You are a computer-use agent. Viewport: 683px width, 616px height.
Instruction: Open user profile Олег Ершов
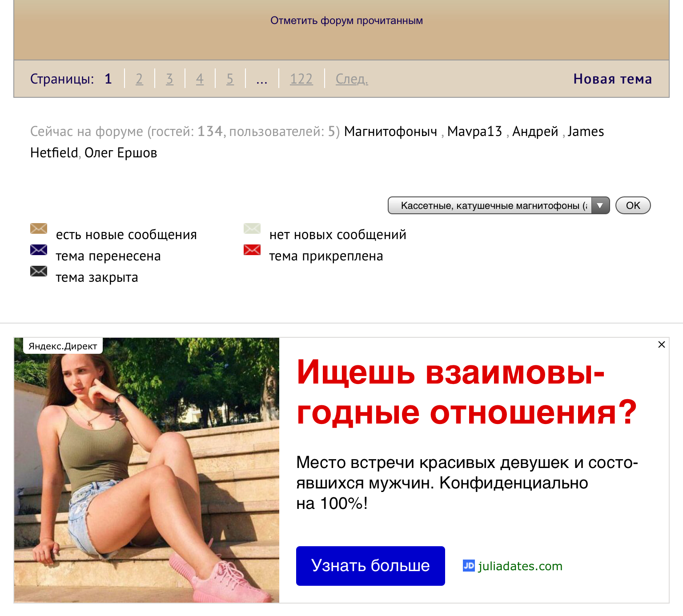point(121,153)
